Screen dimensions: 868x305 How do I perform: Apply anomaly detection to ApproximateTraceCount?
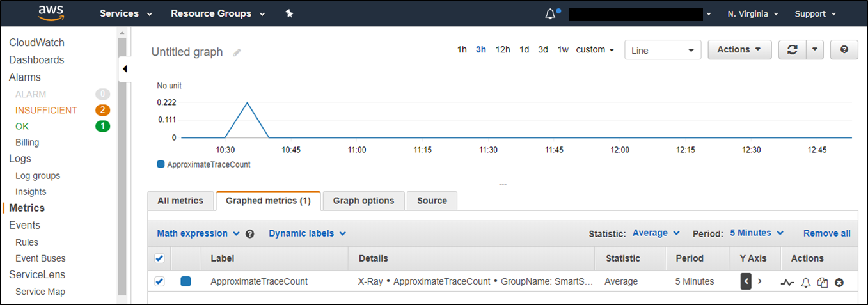point(787,282)
